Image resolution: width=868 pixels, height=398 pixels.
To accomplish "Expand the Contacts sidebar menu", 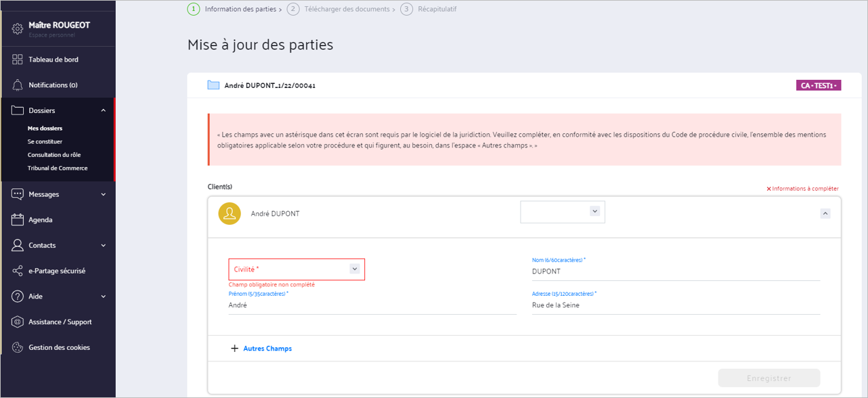I will pyautogui.click(x=104, y=246).
